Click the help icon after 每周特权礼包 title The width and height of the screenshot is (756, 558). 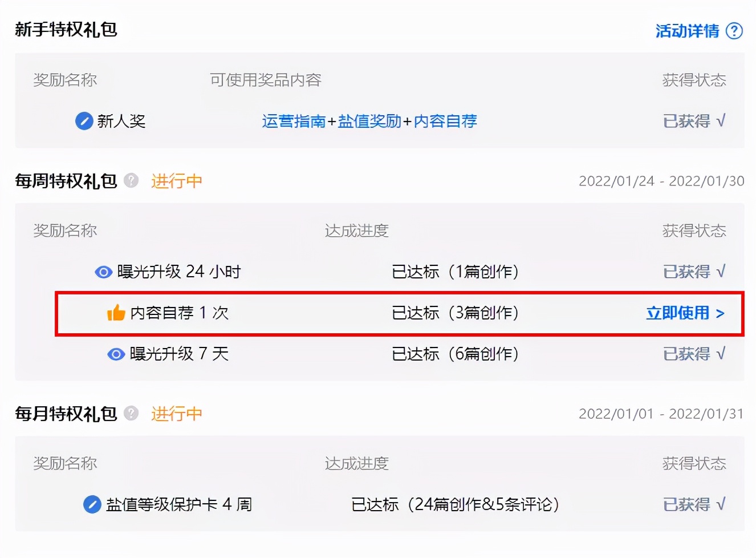click(131, 181)
